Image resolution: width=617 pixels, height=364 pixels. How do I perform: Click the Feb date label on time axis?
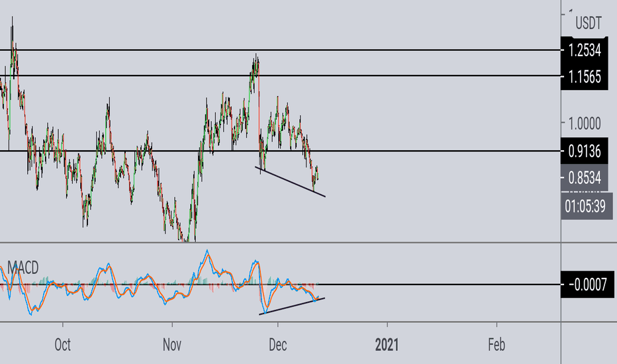pos(497,345)
